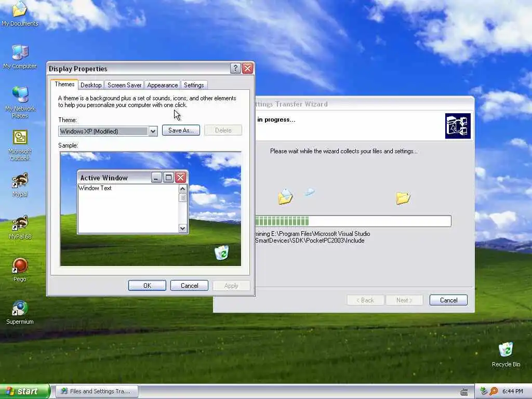The image size is (532, 399).
Task: Open the Theme dropdown list
Action: 153,131
